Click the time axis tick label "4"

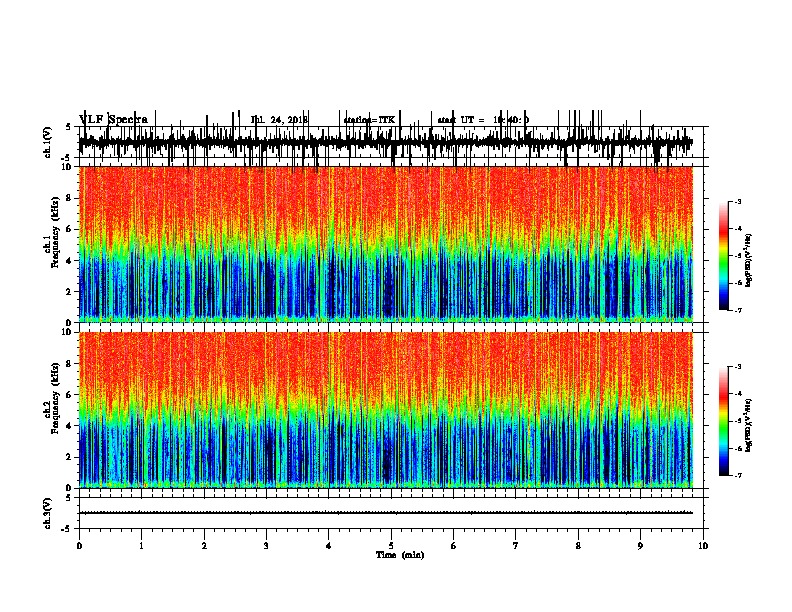click(329, 546)
